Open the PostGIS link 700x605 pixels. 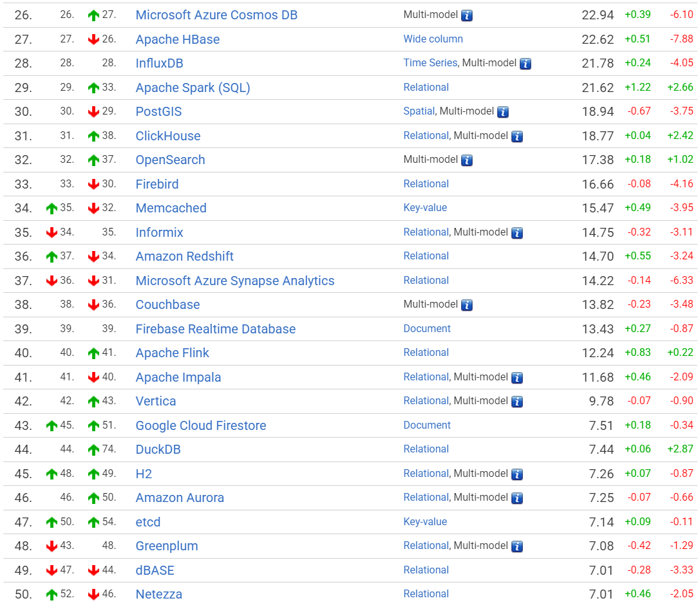pyautogui.click(x=158, y=111)
